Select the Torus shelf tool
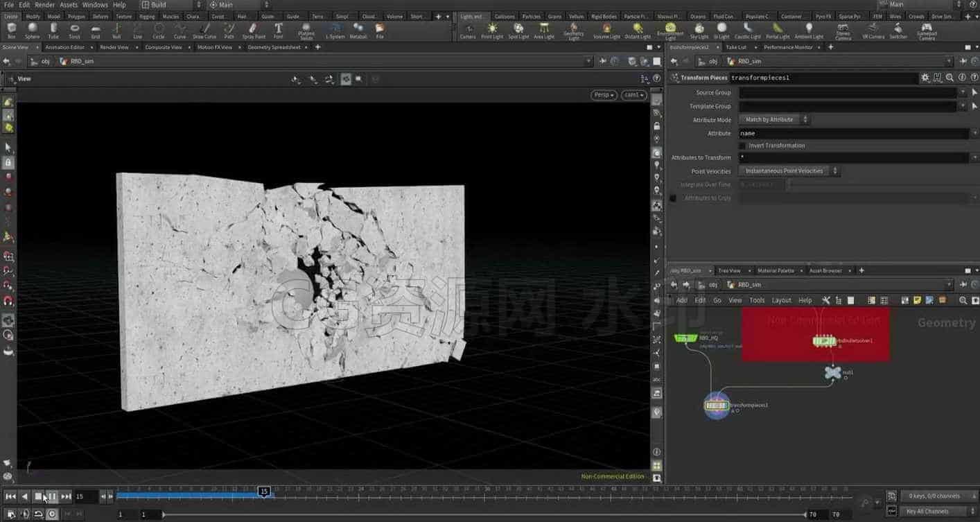This screenshot has height=522, width=980. coord(74,31)
